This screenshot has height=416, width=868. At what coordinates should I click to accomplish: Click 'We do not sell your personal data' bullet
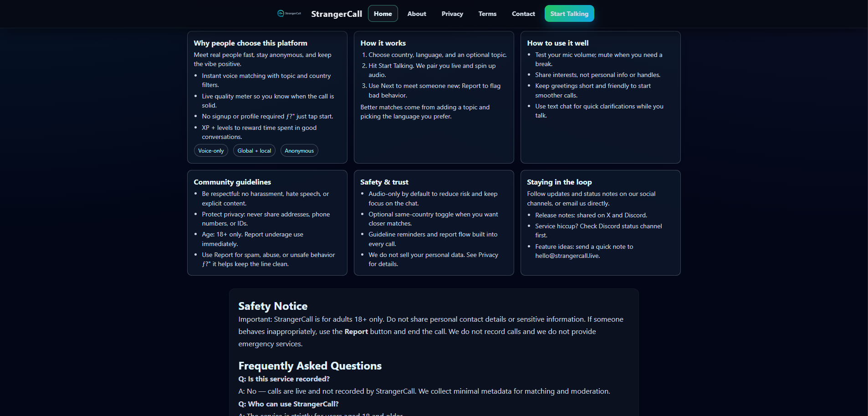click(433, 259)
